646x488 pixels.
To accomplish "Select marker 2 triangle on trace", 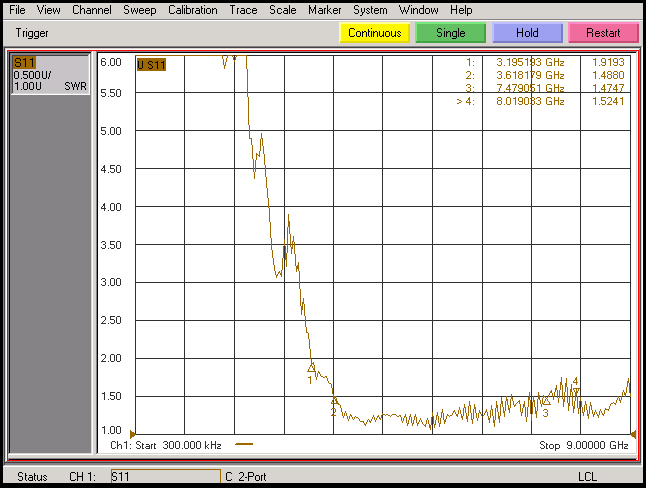I will coord(335,400).
